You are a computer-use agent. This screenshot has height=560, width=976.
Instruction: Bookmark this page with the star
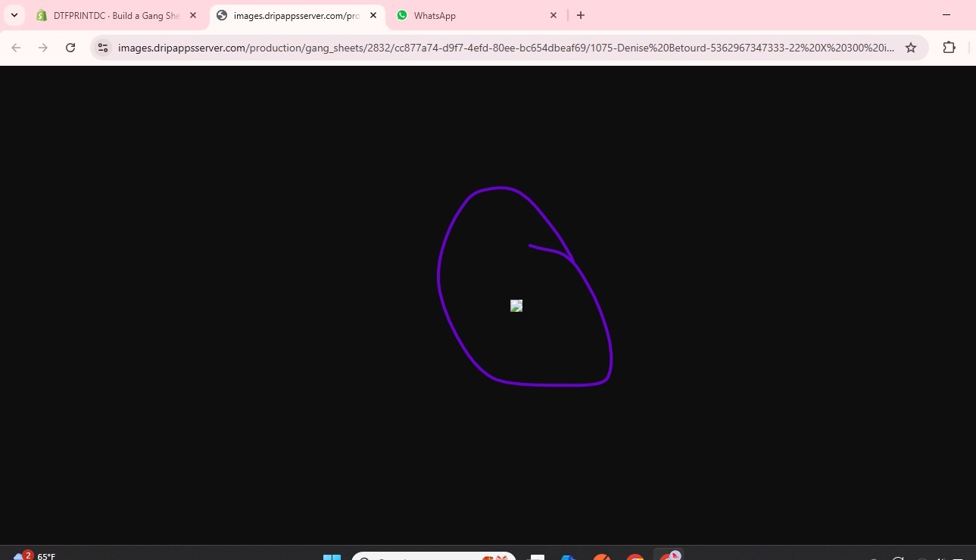point(911,48)
